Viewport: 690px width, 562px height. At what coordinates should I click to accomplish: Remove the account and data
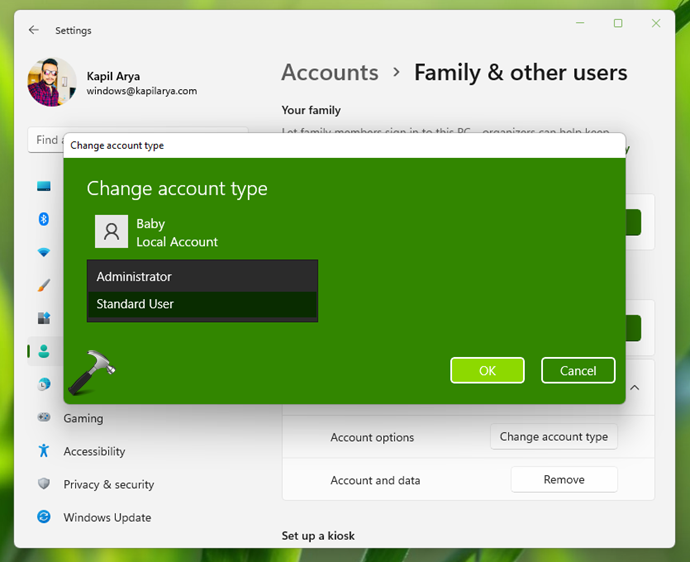pos(563,480)
